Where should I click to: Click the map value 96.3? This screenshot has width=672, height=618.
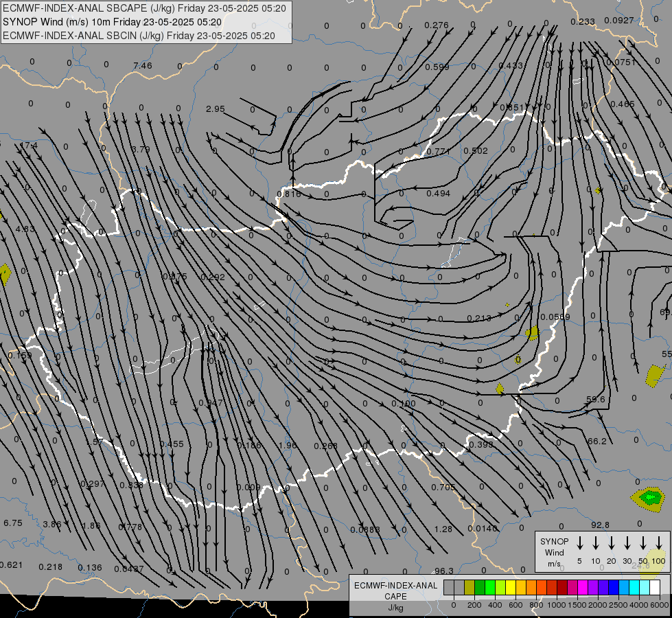pyautogui.click(x=444, y=571)
